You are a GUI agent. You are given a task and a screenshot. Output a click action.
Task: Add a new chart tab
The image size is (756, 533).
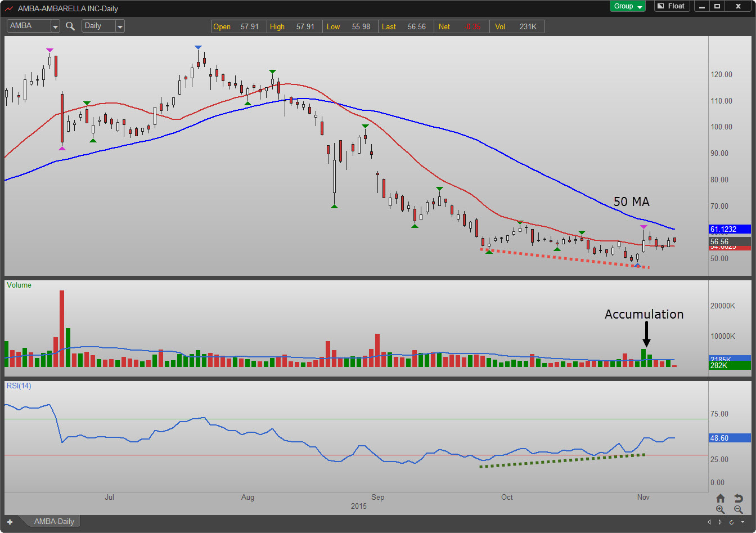(10, 522)
